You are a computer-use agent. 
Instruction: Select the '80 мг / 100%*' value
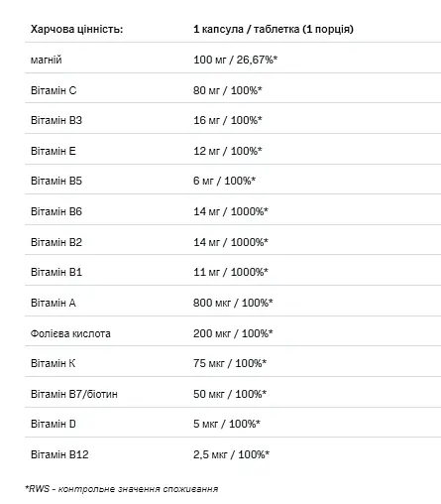(228, 90)
